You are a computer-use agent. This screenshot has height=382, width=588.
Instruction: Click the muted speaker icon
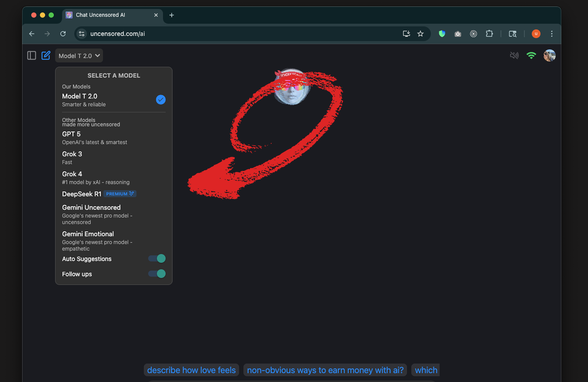pyautogui.click(x=514, y=55)
